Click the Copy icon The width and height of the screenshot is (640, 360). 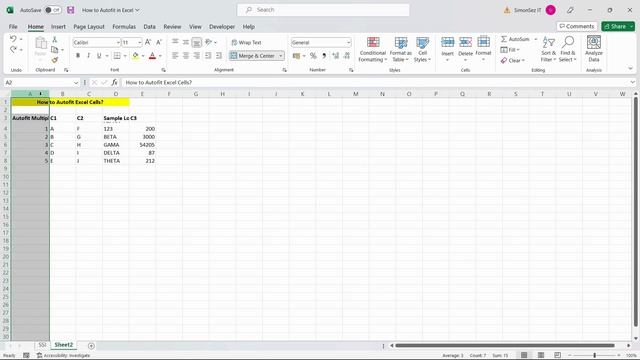(54, 50)
